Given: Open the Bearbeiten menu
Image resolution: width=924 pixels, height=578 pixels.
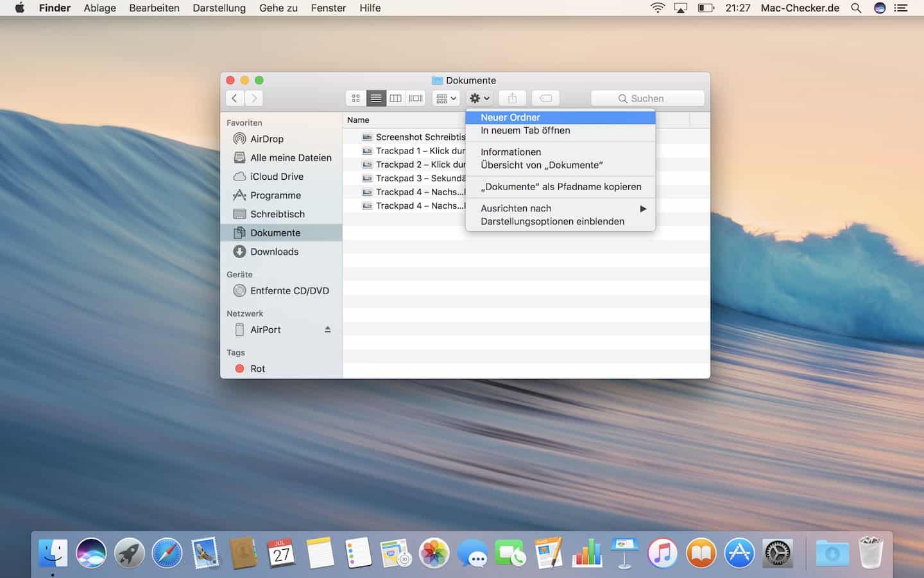Looking at the screenshot, I should [154, 8].
